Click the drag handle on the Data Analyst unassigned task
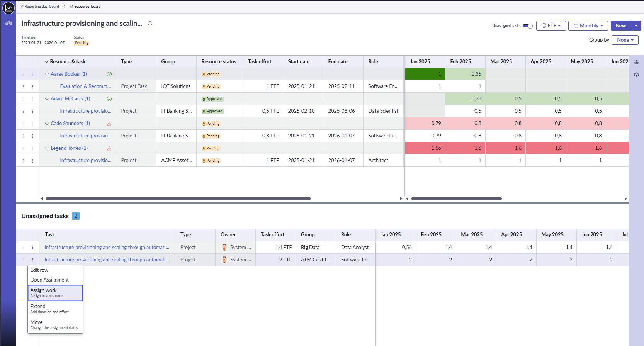 point(22,248)
